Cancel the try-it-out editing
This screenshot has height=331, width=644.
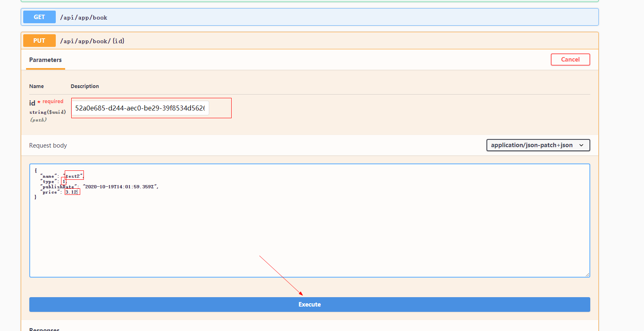point(570,60)
